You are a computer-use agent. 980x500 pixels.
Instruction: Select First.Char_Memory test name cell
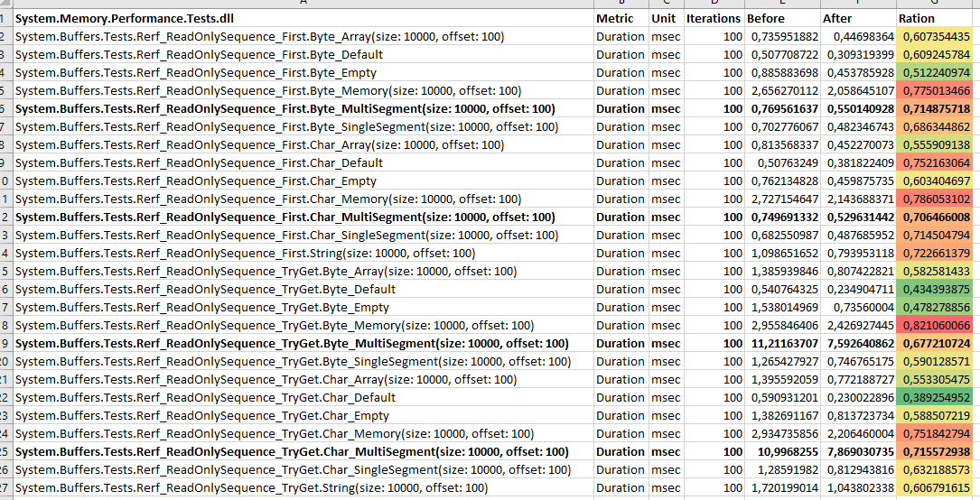pos(303,199)
